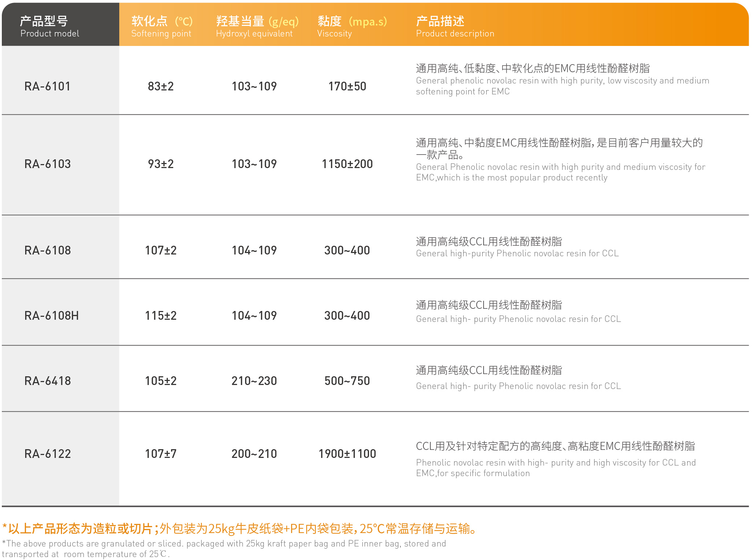Viewport: 752px width, 560px height.
Task: Click the RA-6103 English product description text
Action: pos(560,172)
